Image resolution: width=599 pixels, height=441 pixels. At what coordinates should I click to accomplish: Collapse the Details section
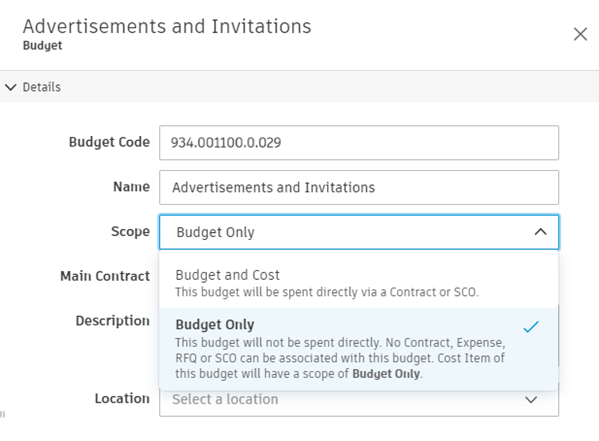click(x=11, y=88)
